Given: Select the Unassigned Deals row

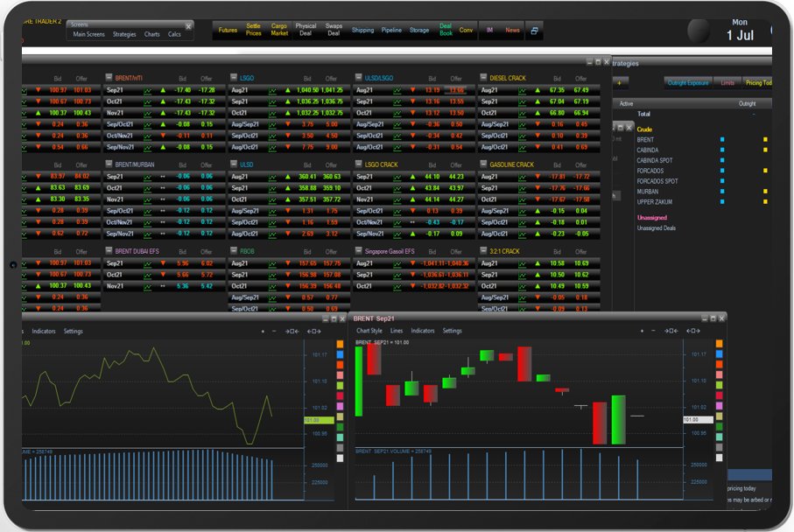Looking at the screenshot, I should (x=657, y=228).
